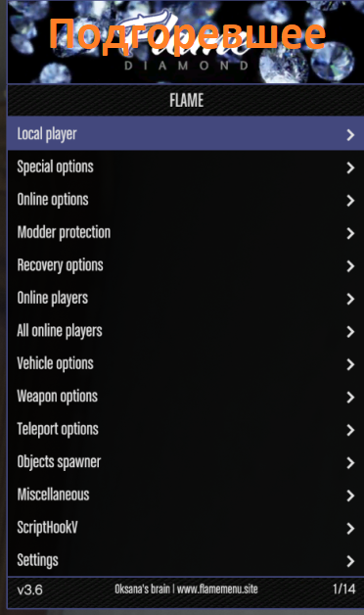Click the chevron beside Vehicle options

(350, 364)
